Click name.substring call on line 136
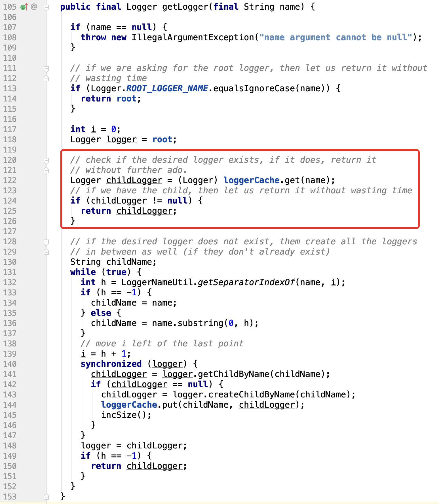The width and height of the screenshot is (439, 504). (205, 323)
